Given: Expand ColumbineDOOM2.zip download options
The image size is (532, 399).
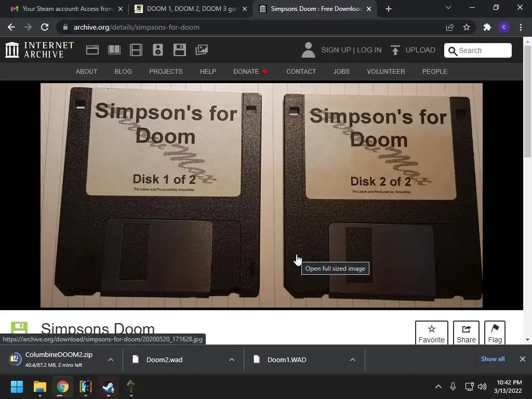Looking at the screenshot, I should (x=110, y=360).
